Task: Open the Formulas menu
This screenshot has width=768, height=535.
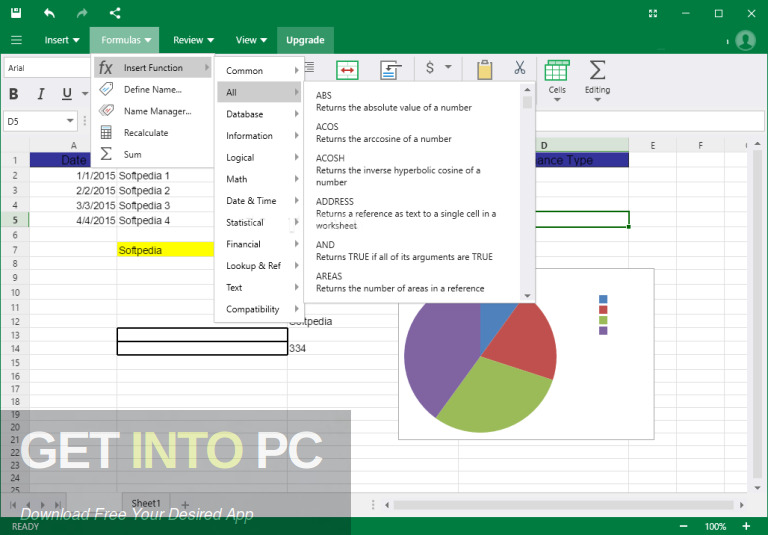Action: click(x=125, y=40)
